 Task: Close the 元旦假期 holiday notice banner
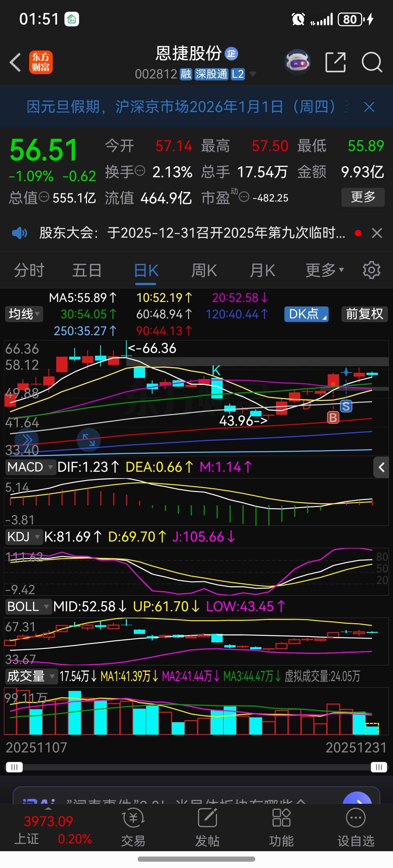pos(369,107)
